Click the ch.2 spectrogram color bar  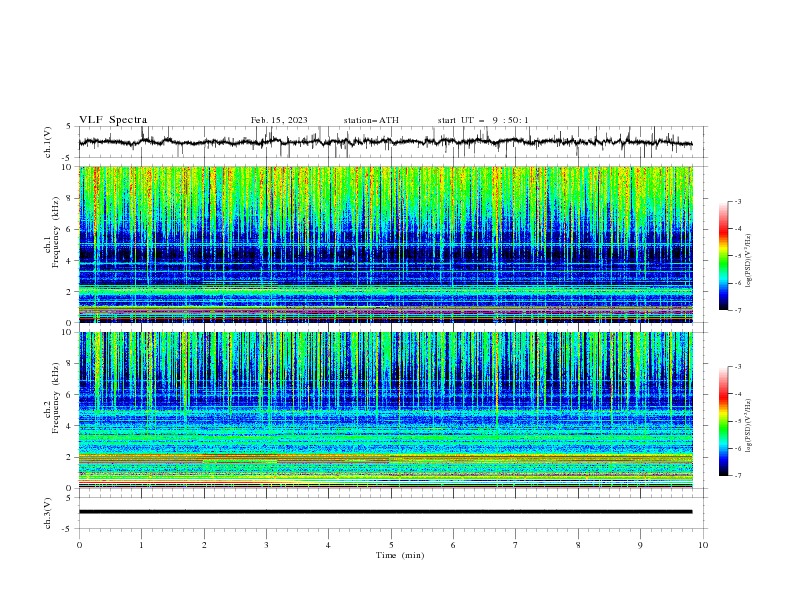click(723, 421)
